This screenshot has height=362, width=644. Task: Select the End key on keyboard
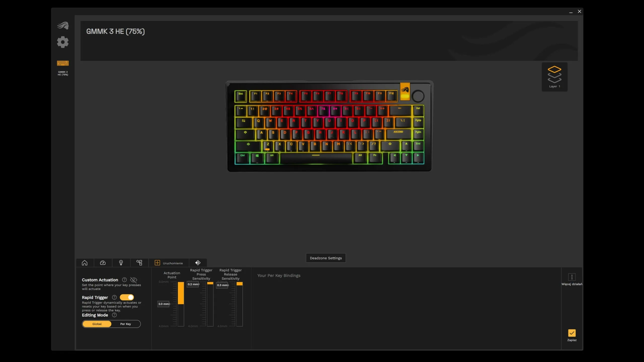coord(418,146)
